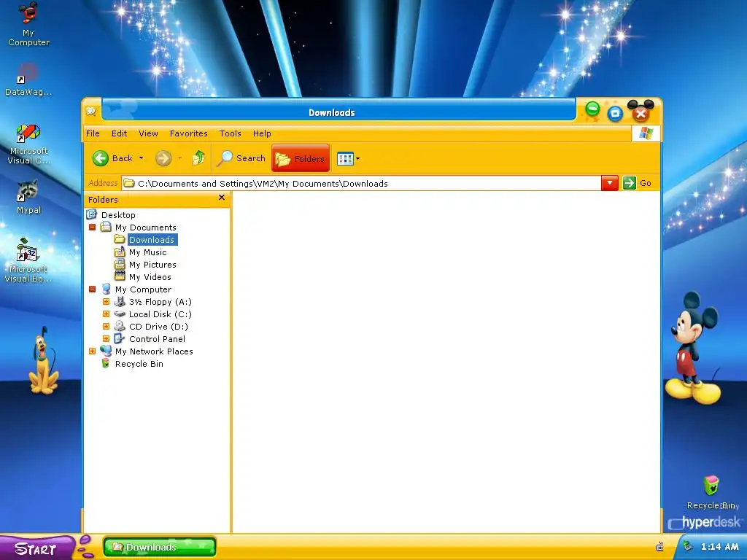Click the system tray clock
Image resolution: width=747 pixels, height=560 pixels.
[x=719, y=547]
